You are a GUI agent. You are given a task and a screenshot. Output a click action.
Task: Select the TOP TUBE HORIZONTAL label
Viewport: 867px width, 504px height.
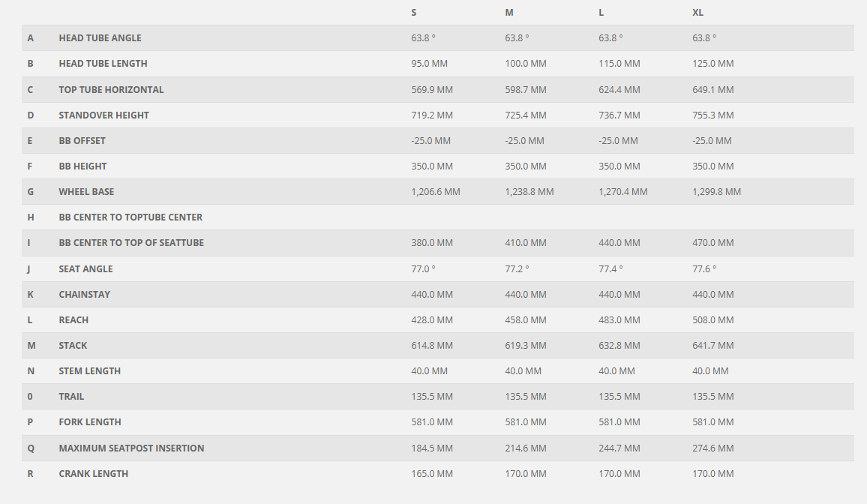(111, 90)
